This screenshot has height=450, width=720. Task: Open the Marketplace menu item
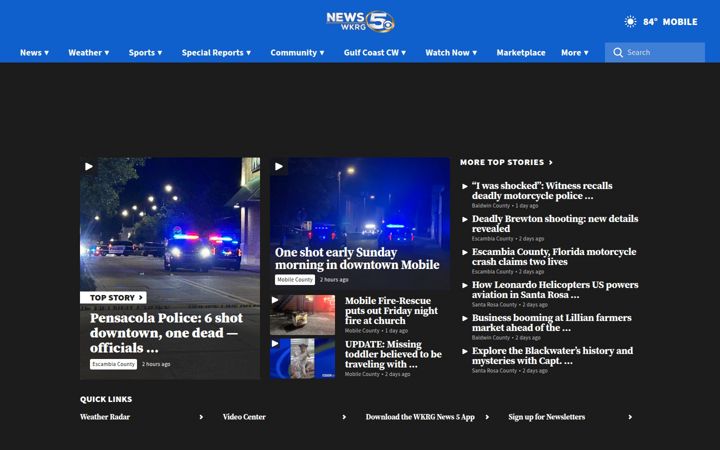tap(521, 52)
